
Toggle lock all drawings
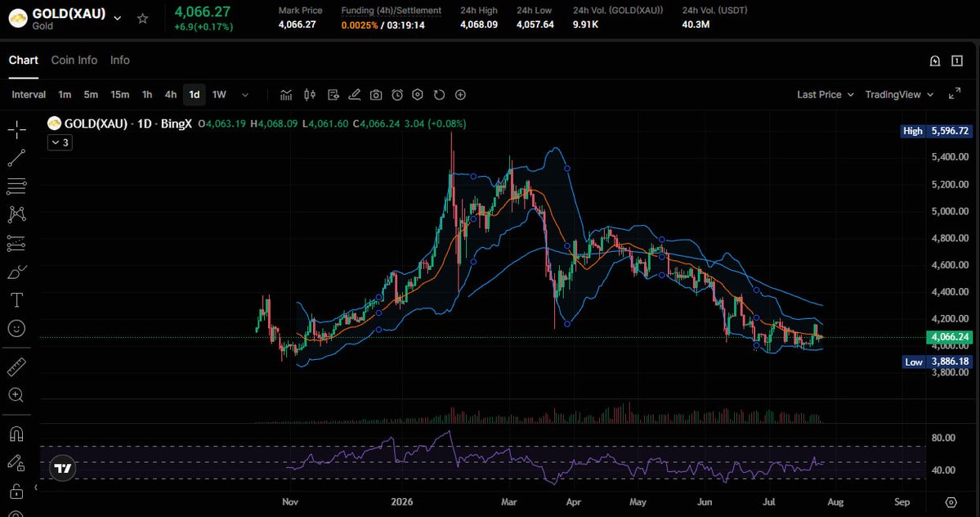pos(16,492)
